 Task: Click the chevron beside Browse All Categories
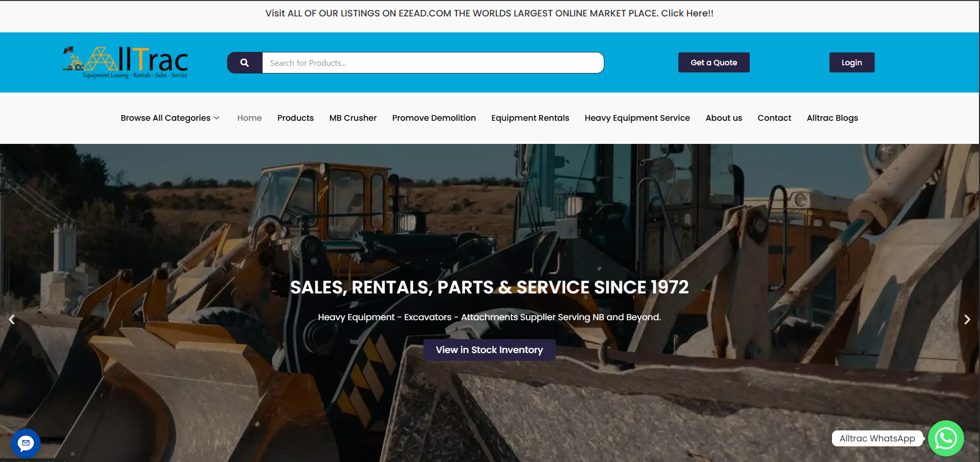point(217,118)
